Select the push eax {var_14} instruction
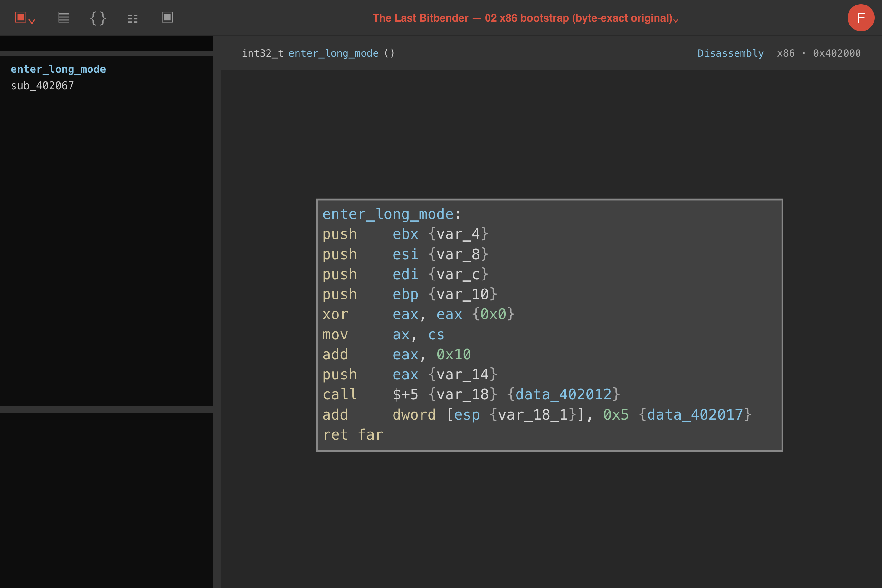This screenshot has width=882, height=588. pyautogui.click(x=410, y=375)
